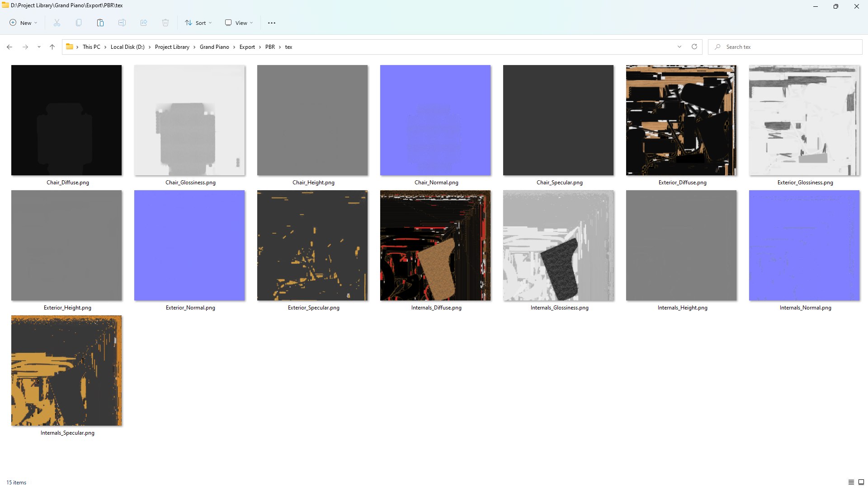Navigate to PBR breadcrumb
The image size is (868, 488).
pyautogui.click(x=270, y=47)
